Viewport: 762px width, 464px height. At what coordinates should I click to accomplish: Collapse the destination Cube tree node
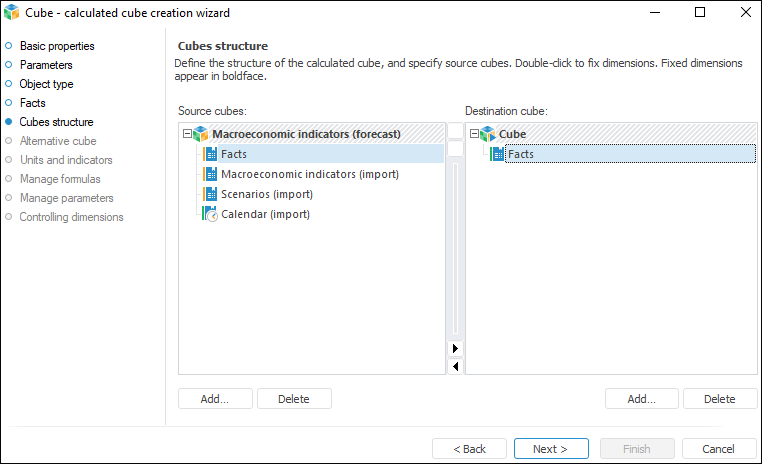coord(473,134)
